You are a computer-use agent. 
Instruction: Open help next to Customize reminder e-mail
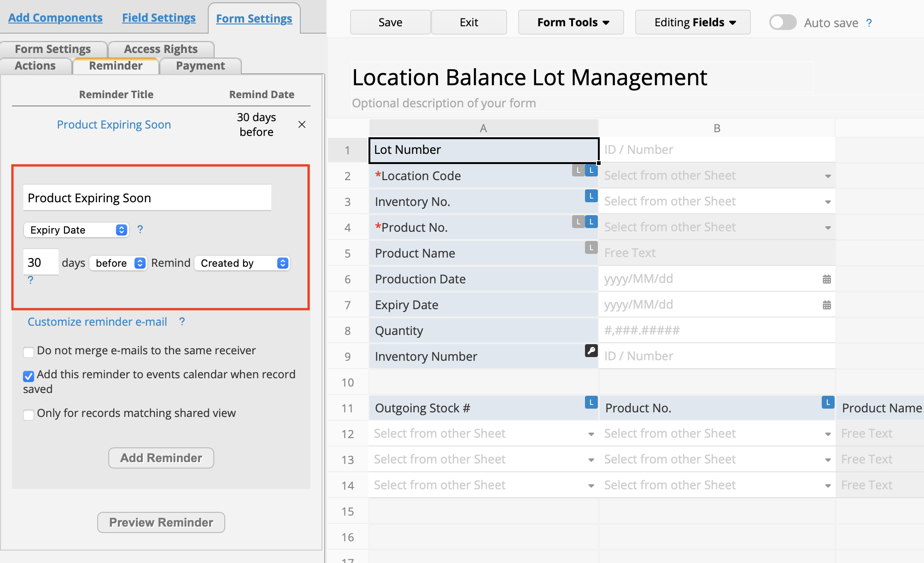tap(182, 322)
